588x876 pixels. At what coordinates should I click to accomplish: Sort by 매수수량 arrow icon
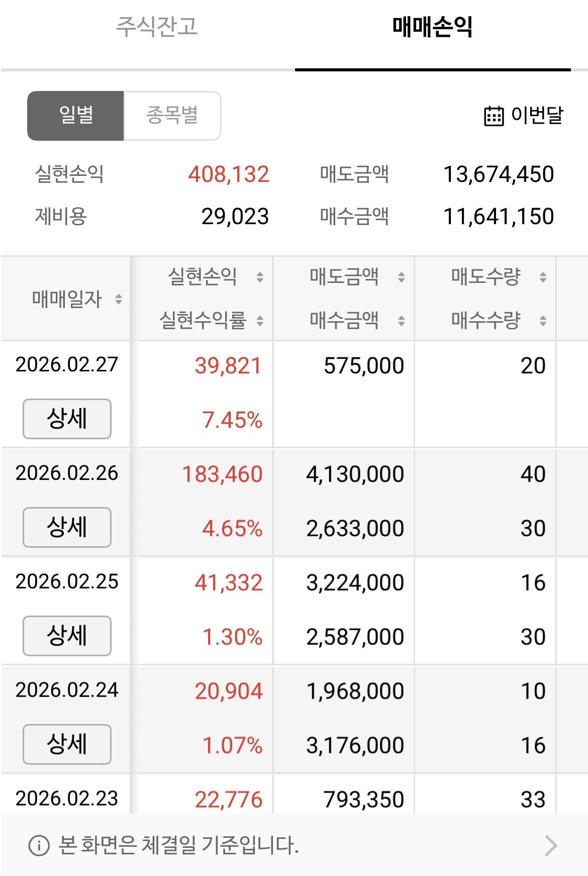(543, 321)
